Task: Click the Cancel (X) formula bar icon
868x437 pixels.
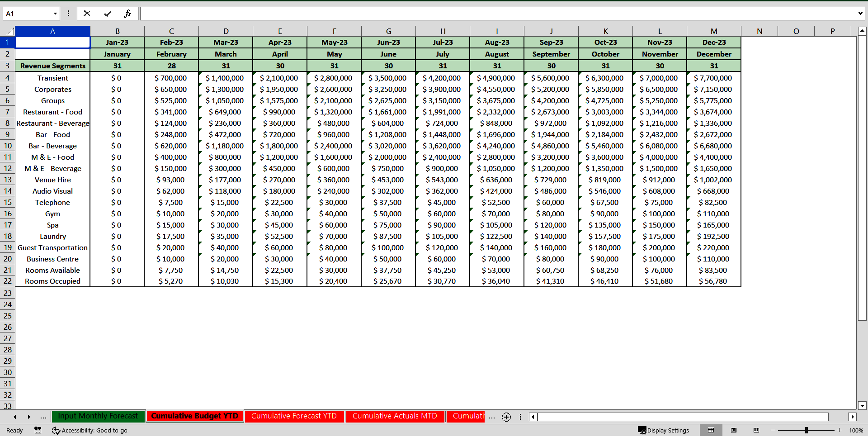Action: (x=87, y=14)
